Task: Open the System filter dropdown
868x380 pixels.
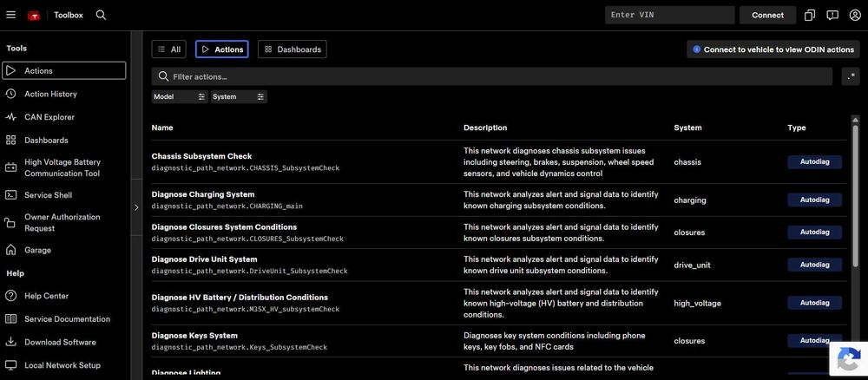Action: point(239,97)
